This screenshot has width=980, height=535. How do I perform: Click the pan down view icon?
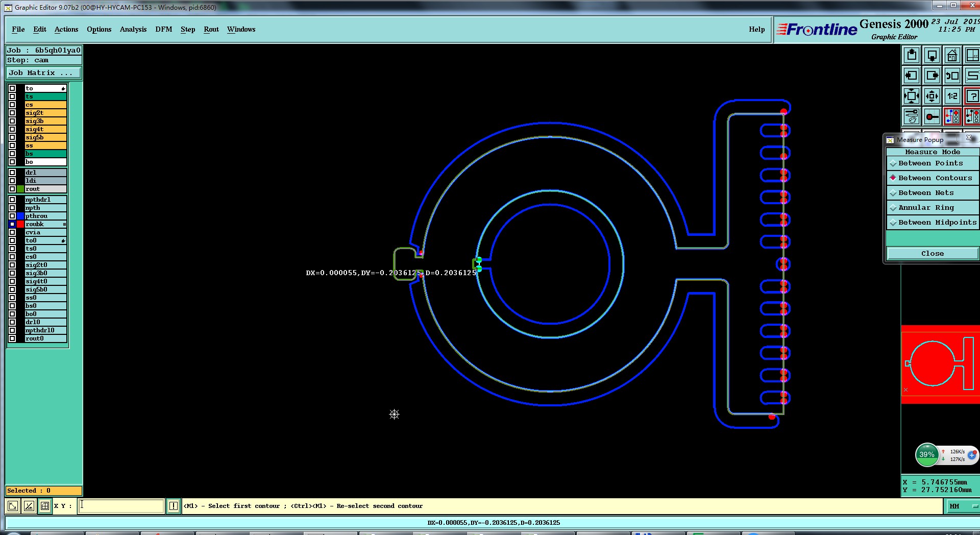pyautogui.click(x=932, y=55)
